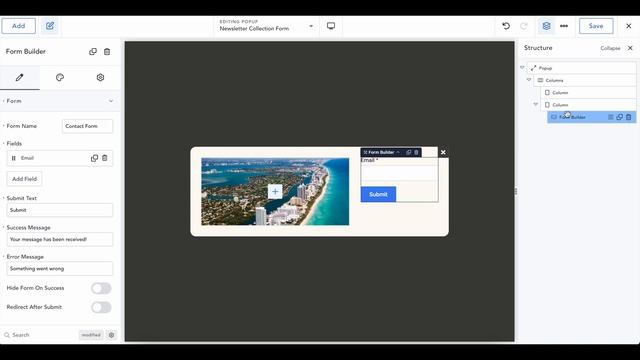This screenshot has width=640, height=360.
Task: Click the Add button
Action: point(18,26)
